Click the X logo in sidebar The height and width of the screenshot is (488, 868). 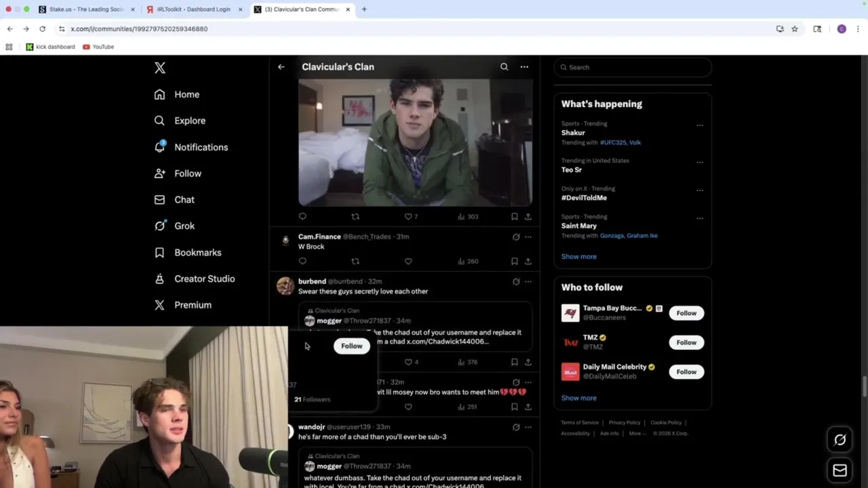[x=159, y=68]
